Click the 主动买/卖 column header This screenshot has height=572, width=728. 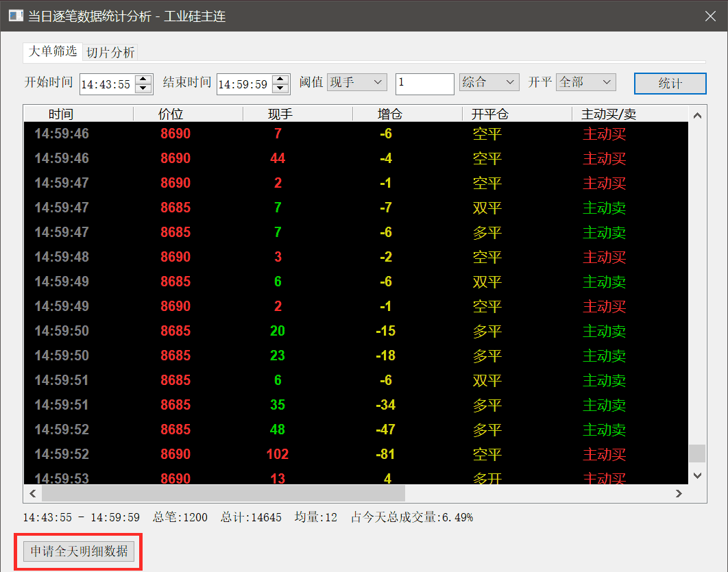tap(609, 114)
